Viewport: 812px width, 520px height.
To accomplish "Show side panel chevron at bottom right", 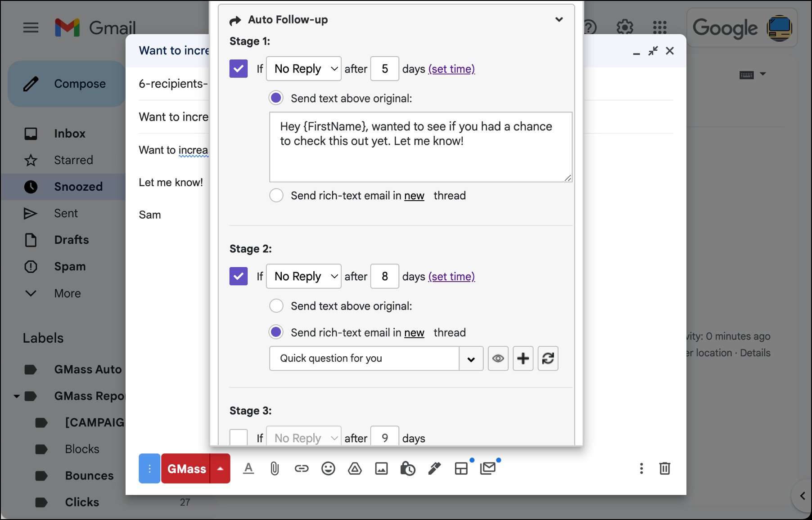I will point(803,496).
